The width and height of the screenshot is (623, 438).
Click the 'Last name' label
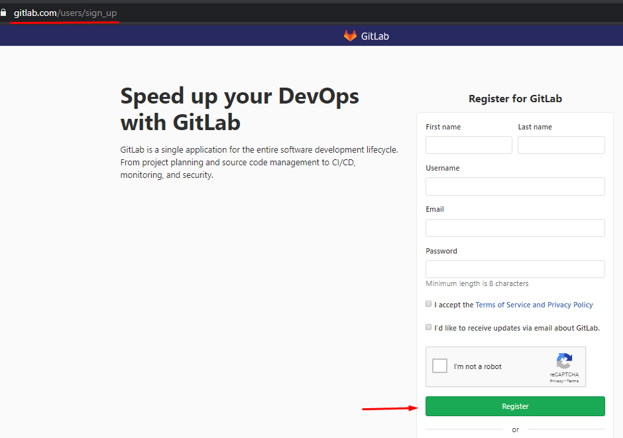click(x=535, y=127)
